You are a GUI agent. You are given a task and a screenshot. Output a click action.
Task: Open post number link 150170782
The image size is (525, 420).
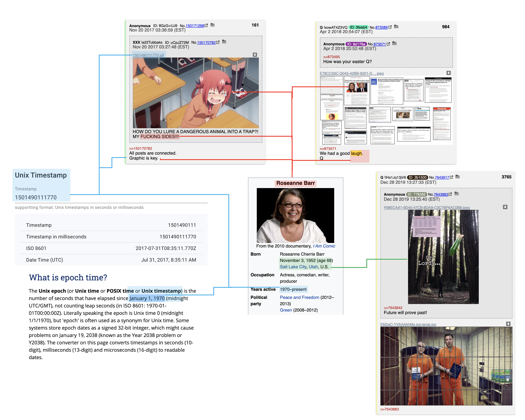tap(206, 43)
